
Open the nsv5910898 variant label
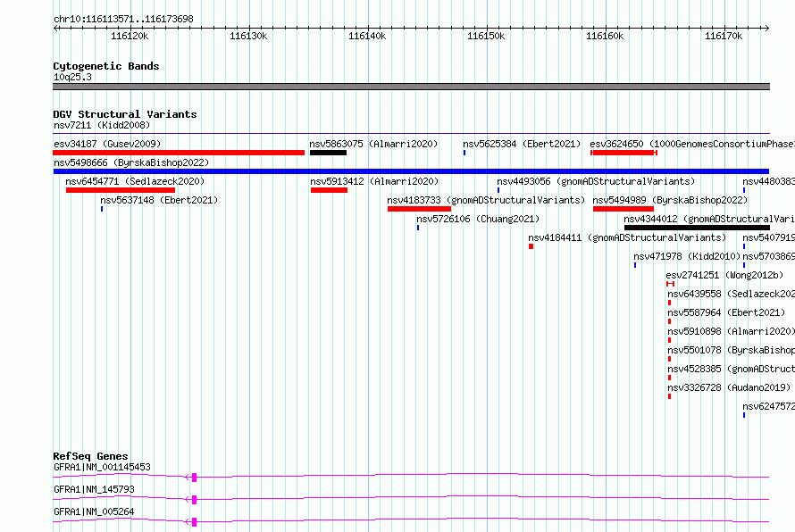tap(731, 331)
